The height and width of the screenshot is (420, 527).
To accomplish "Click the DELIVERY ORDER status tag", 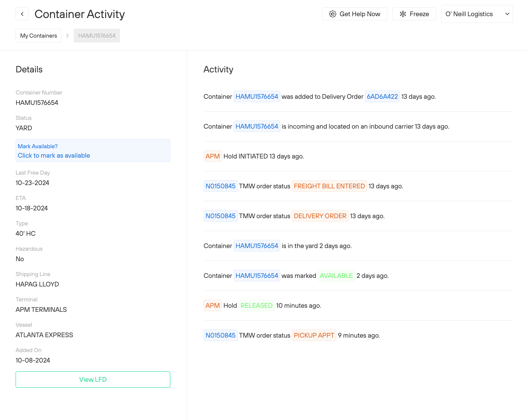I will pyautogui.click(x=320, y=216).
